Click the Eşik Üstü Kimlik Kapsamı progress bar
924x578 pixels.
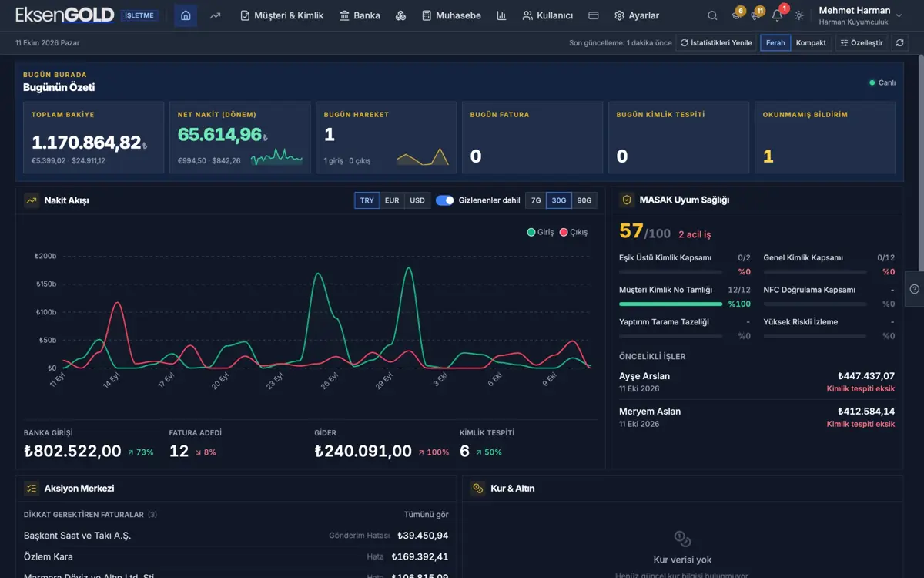671,272
